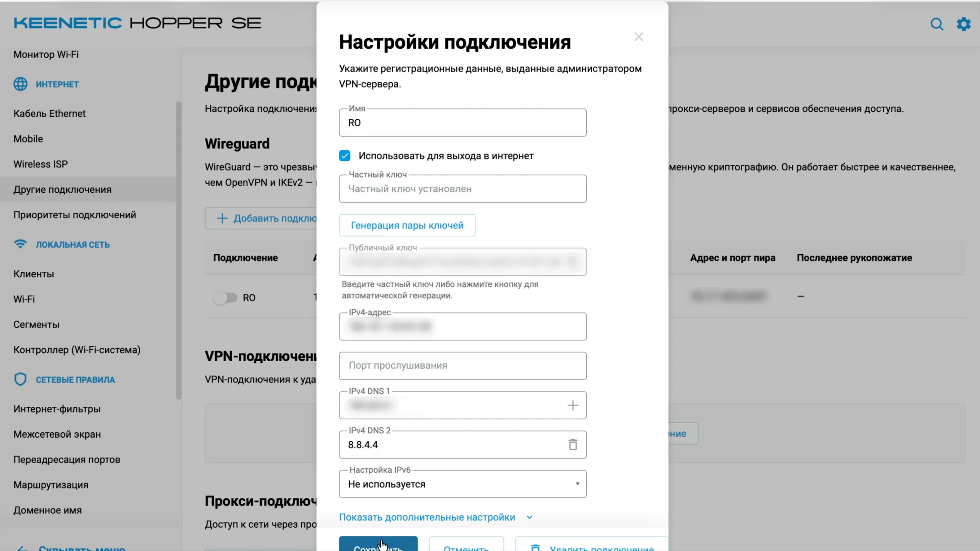Open Контроллер (Wi-Fi-система)
980x551 pixels.
pyautogui.click(x=77, y=350)
